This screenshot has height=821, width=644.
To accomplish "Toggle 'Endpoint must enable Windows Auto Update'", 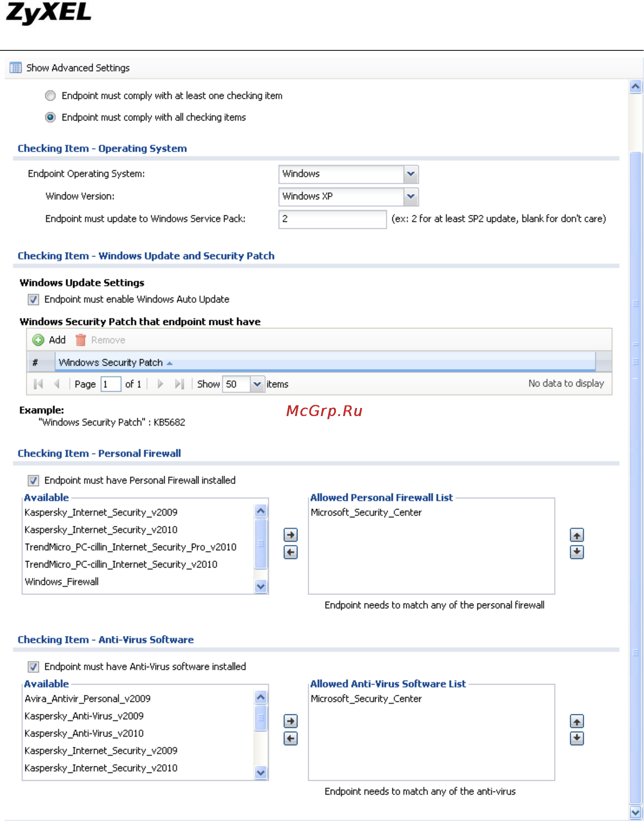I will 33,300.
